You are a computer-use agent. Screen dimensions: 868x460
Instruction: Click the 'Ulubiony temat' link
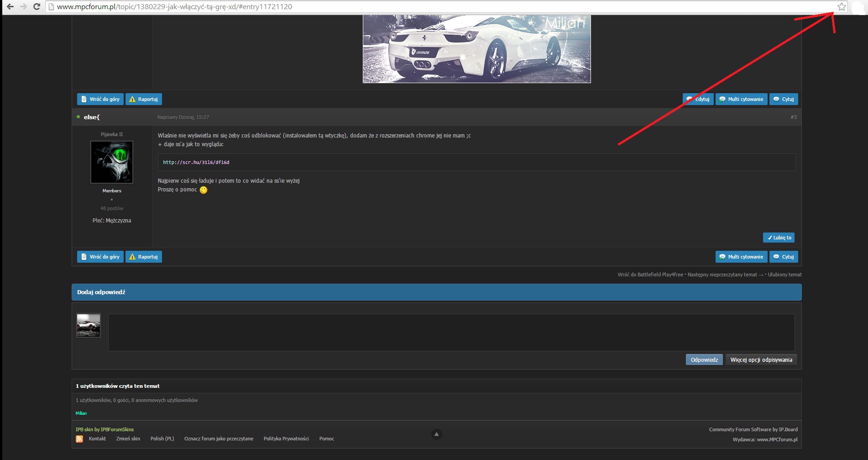coord(785,275)
